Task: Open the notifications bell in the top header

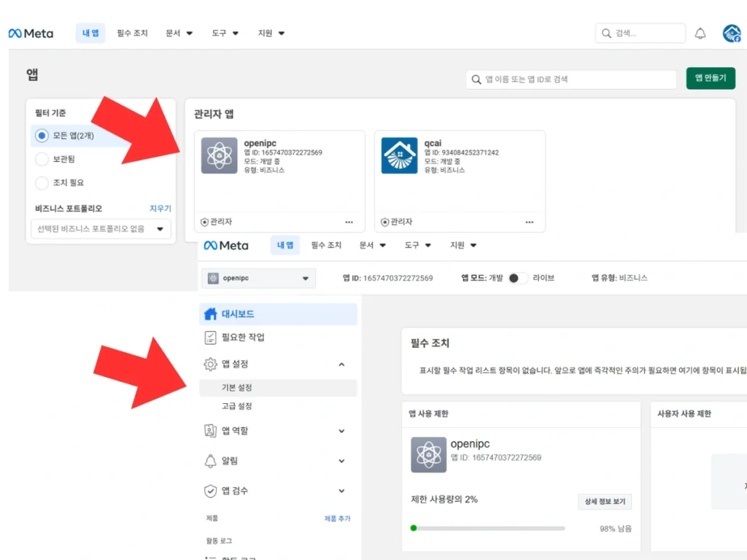Action: pos(700,34)
